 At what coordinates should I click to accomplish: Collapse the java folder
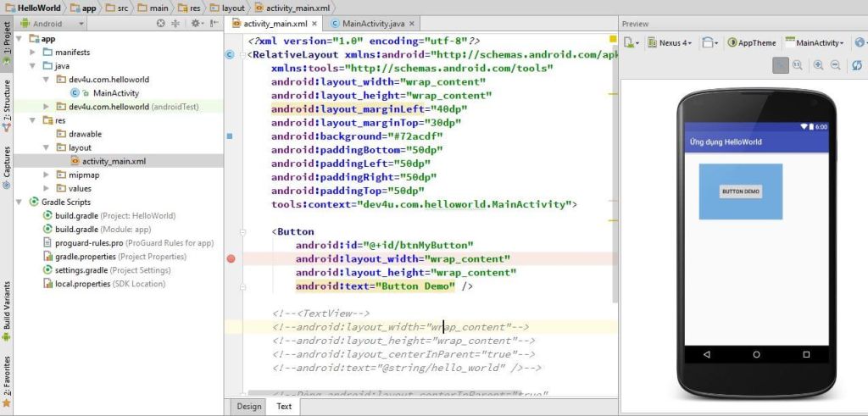pos(33,66)
